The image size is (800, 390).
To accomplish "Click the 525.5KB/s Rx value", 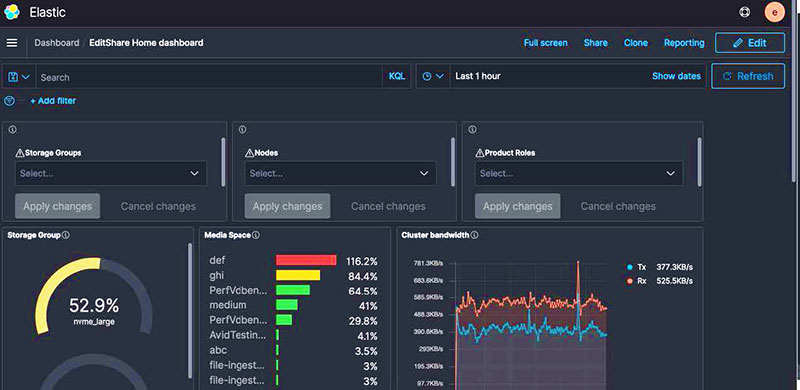I will (x=674, y=281).
